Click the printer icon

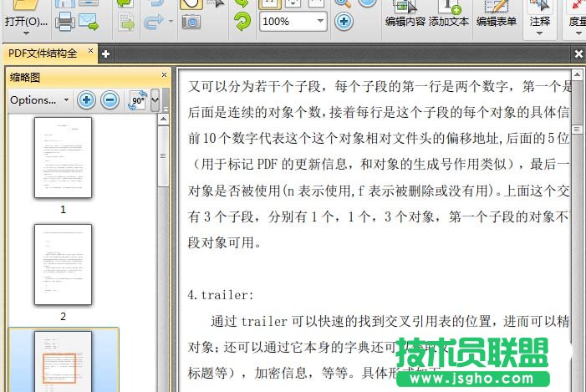[65, 21]
